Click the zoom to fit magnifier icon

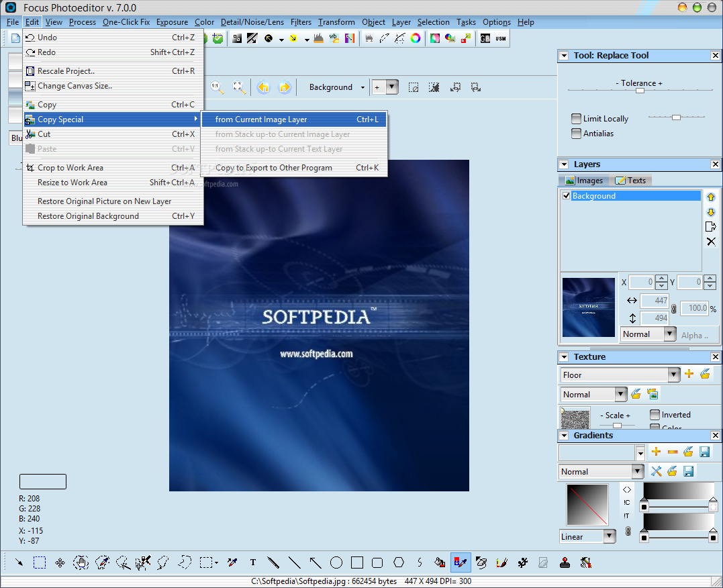tap(238, 87)
